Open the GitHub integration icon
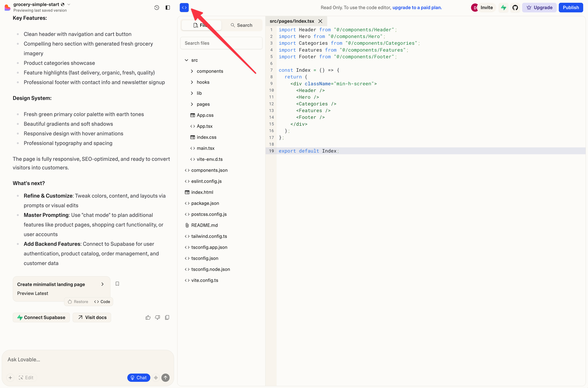The height and width of the screenshot is (388, 588). point(515,7)
